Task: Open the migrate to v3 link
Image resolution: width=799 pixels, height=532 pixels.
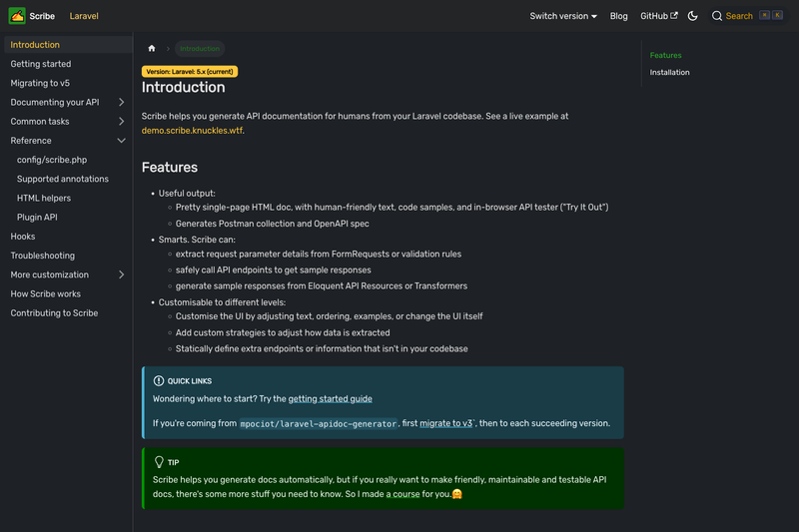Action: click(445, 423)
